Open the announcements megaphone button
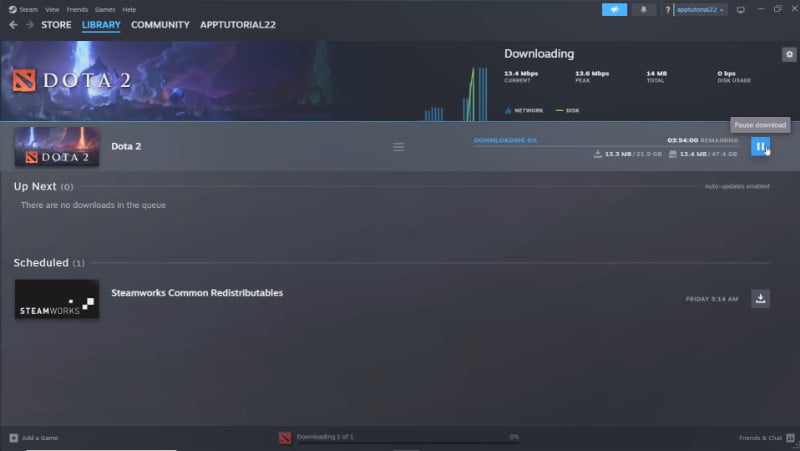 pos(614,10)
